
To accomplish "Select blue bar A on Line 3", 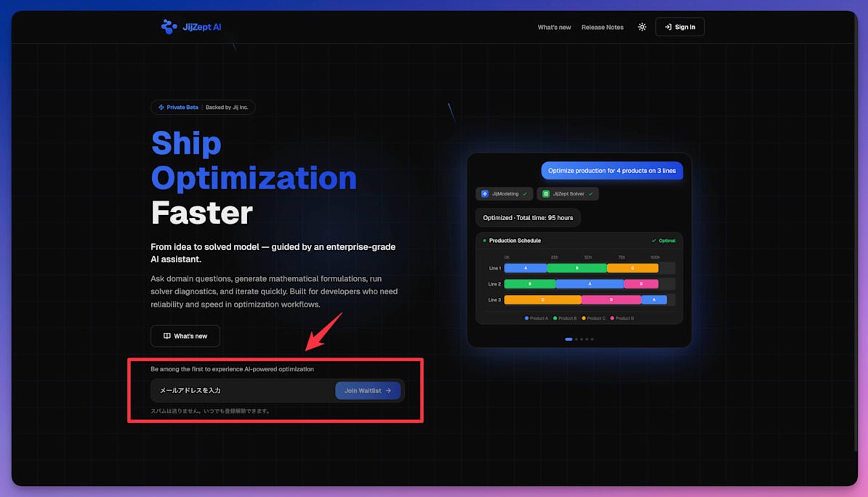I will pos(654,300).
